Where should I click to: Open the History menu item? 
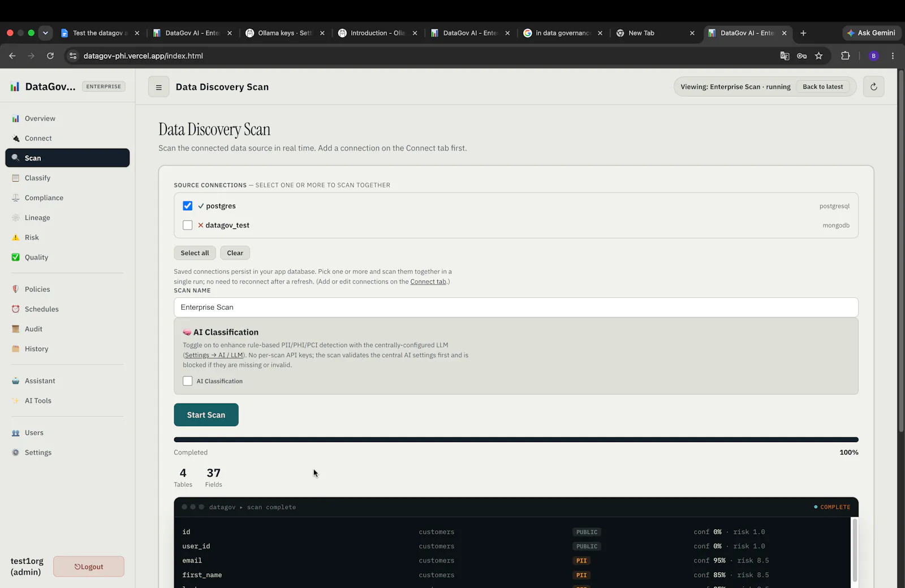tap(67, 349)
